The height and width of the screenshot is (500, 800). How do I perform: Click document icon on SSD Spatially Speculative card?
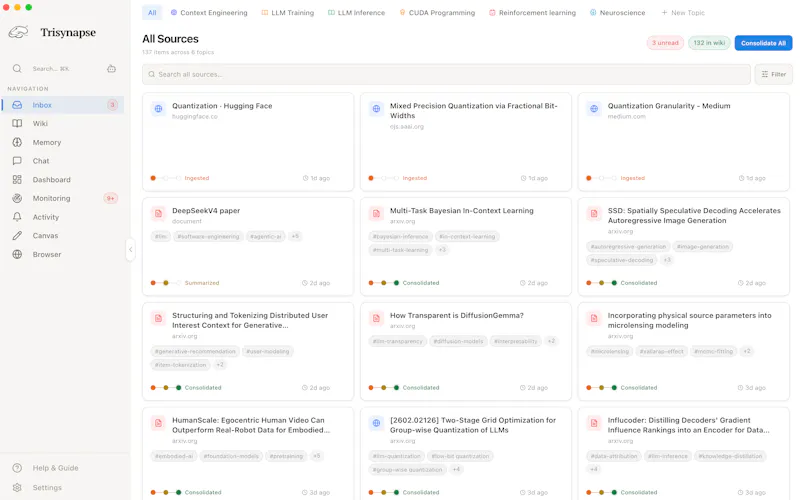click(x=594, y=213)
